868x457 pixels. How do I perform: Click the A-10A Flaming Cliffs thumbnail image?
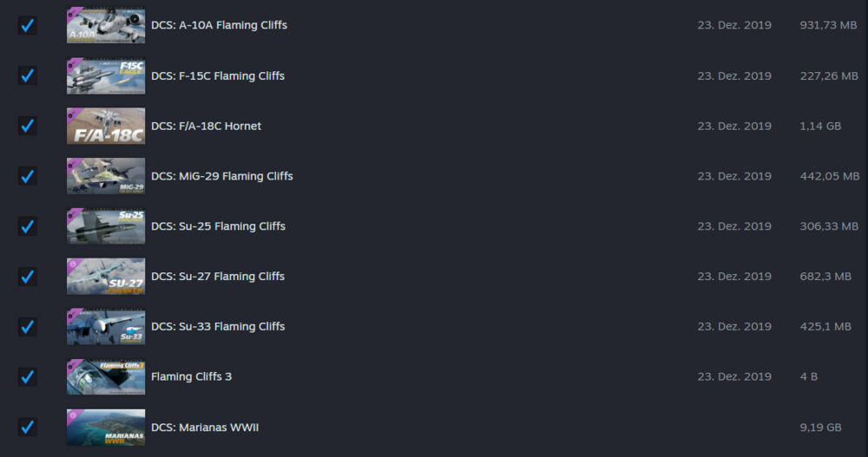[x=106, y=25]
